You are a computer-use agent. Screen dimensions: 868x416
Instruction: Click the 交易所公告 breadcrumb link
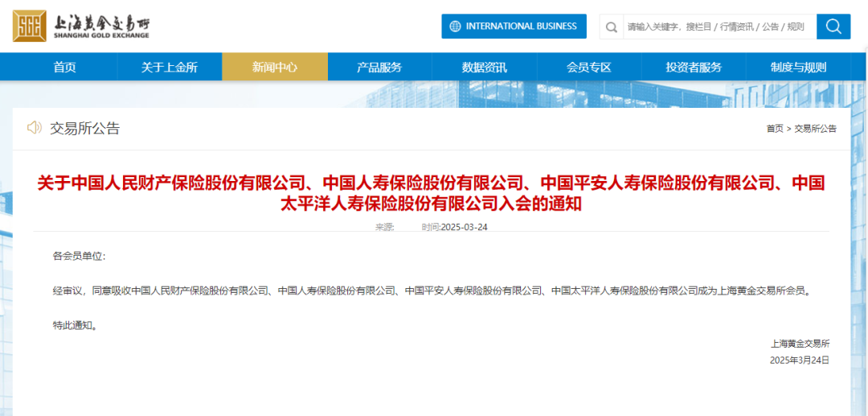pos(815,129)
